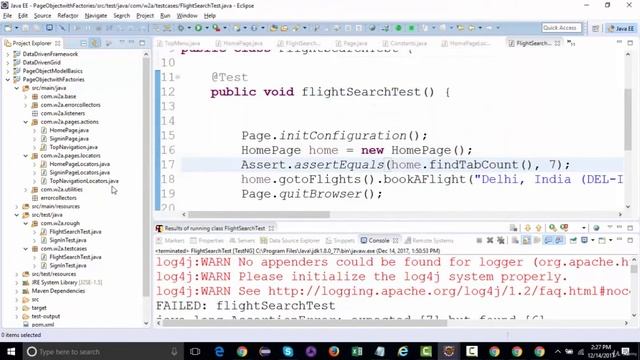Click the first green circle icon in toolbar

coord(398,28)
